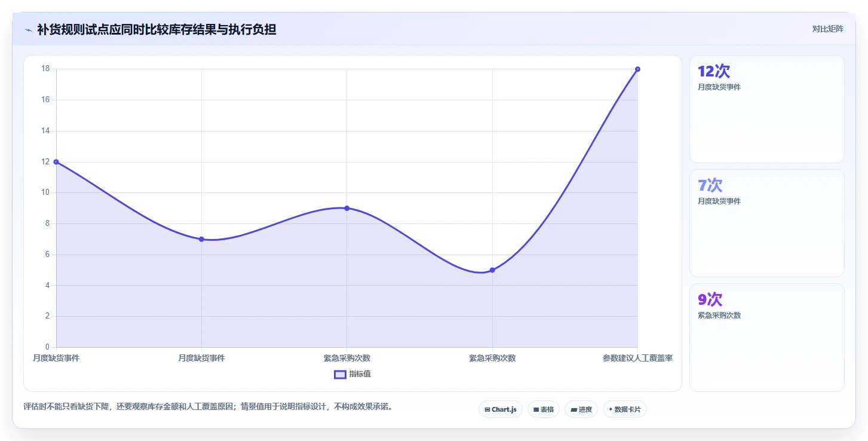Screen dimensions: 868x441
Task: Click the 12次 data card
Action: (x=767, y=109)
